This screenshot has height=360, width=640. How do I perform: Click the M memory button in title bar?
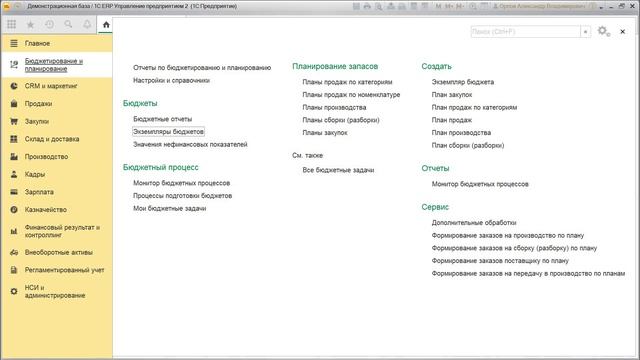[x=438, y=7]
